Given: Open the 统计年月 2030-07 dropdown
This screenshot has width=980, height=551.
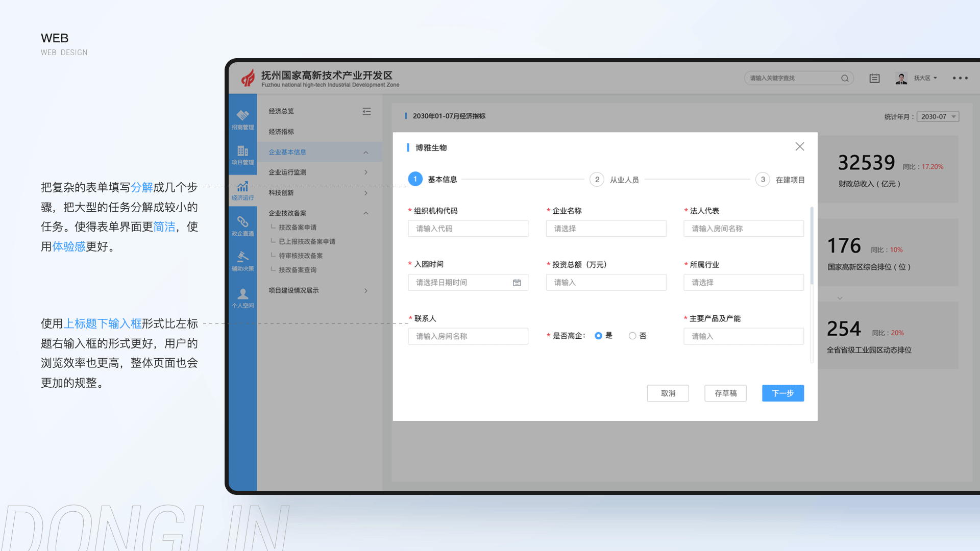Looking at the screenshot, I should coord(938,116).
